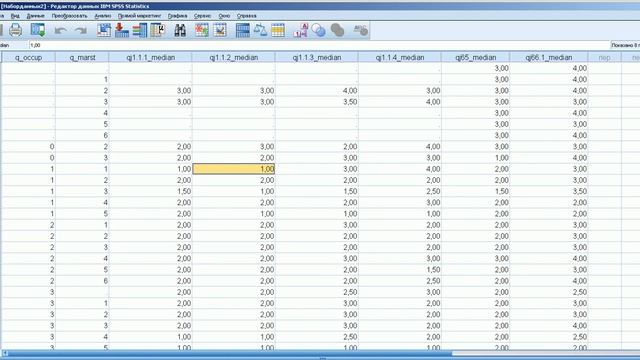Open the Прямой маркетинг menu
Image resolution: width=640 pixels, height=360 pixels.
[x=140, y=16]
